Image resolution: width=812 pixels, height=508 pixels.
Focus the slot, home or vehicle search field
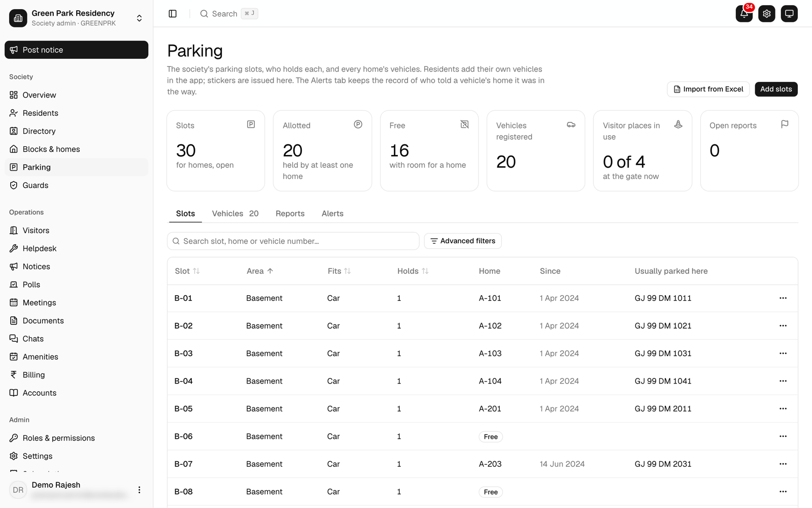(293, 241)
